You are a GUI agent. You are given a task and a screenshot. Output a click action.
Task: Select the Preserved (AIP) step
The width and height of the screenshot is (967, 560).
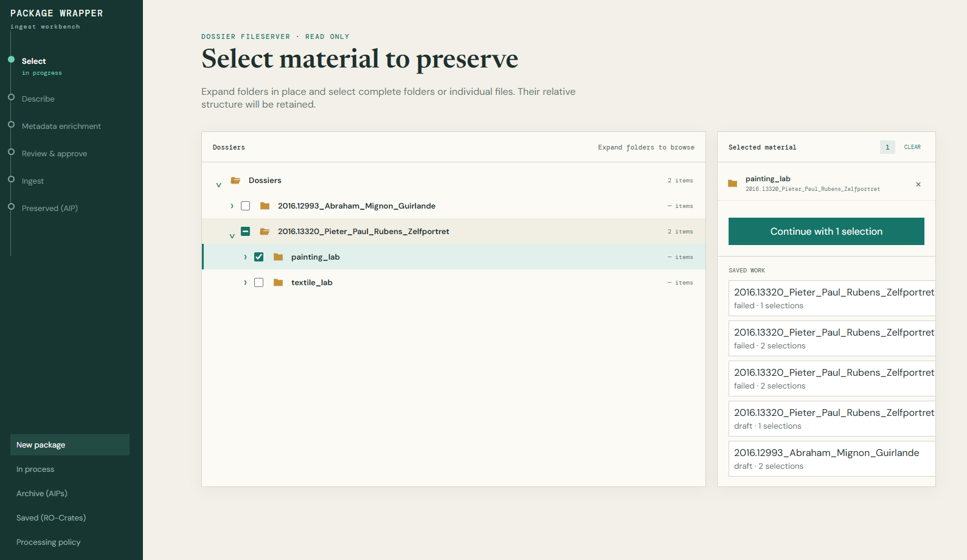coord(50,209)
